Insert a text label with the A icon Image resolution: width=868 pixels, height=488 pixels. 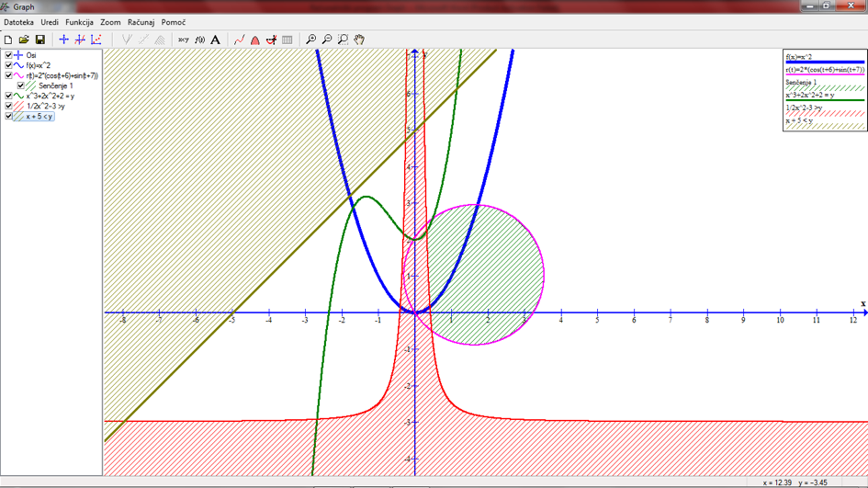coord(216,40)
